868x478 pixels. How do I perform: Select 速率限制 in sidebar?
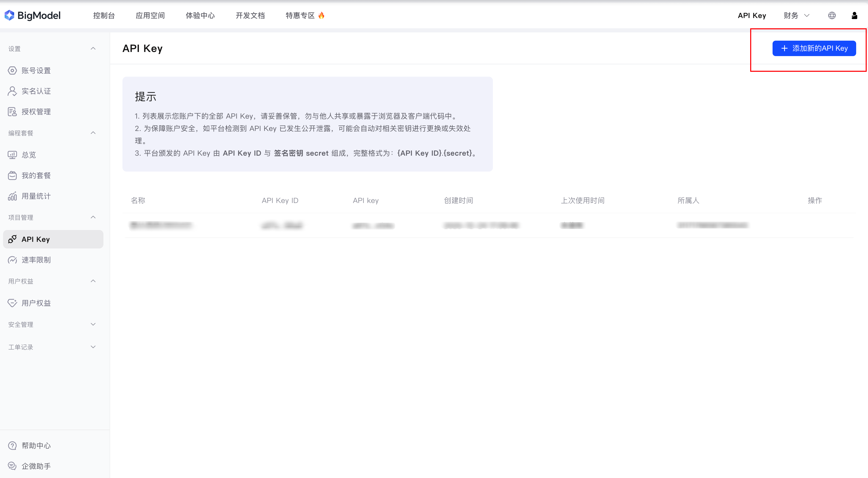36,260
